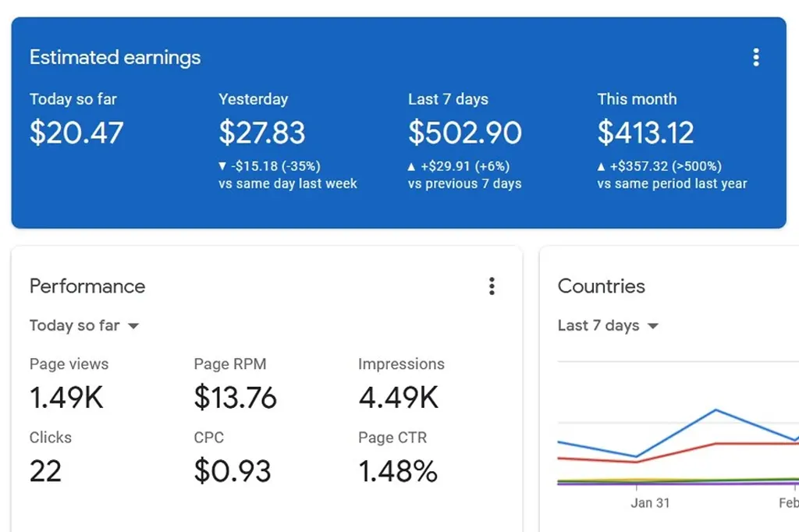Click the Page CTR 1.48% metric
Screen dimensions: 799x532
tap(398, 471)
